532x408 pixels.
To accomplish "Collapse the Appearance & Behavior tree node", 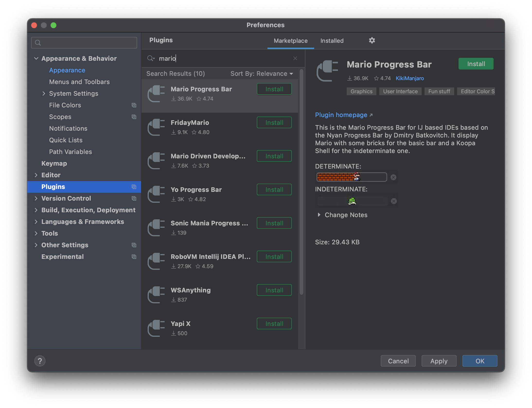I will (36, 59).
